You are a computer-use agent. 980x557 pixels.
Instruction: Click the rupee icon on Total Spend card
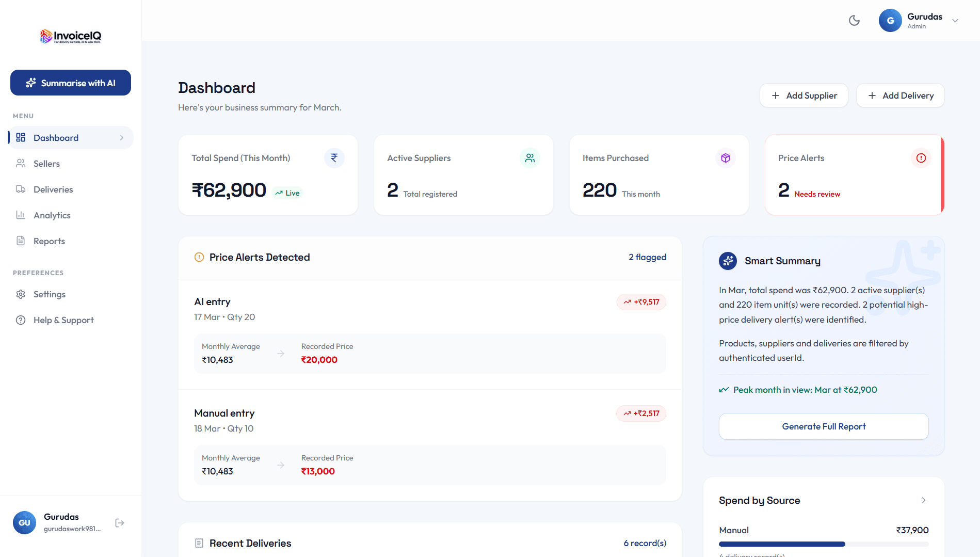tap(334, 158)
